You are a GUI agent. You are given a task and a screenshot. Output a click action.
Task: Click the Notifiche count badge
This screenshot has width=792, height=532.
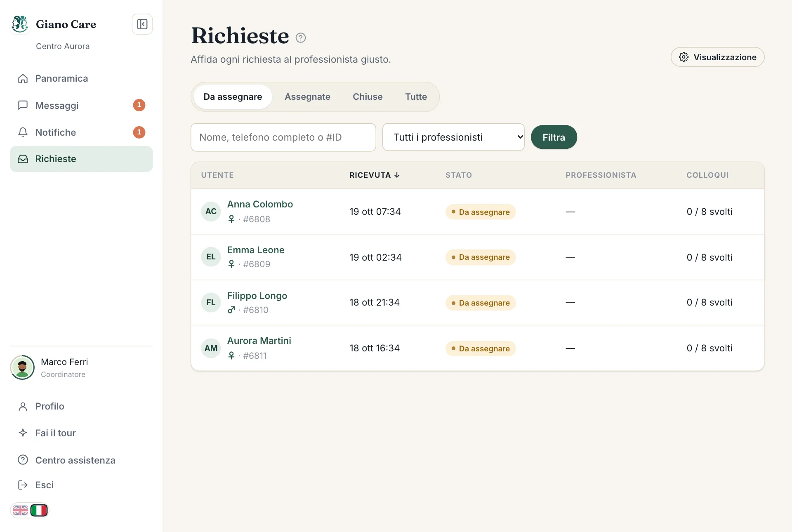(139, 132)
